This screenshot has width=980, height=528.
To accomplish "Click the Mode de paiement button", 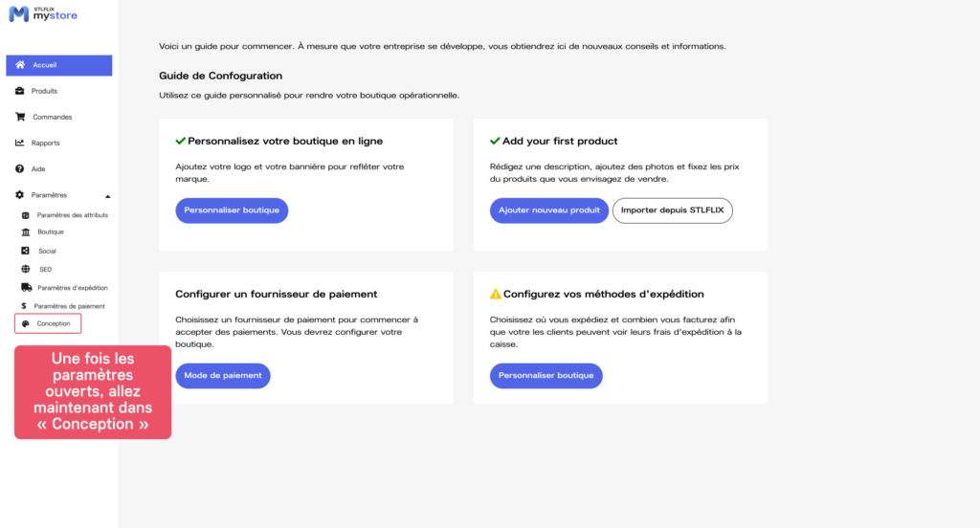I will (x=223, y=376).
